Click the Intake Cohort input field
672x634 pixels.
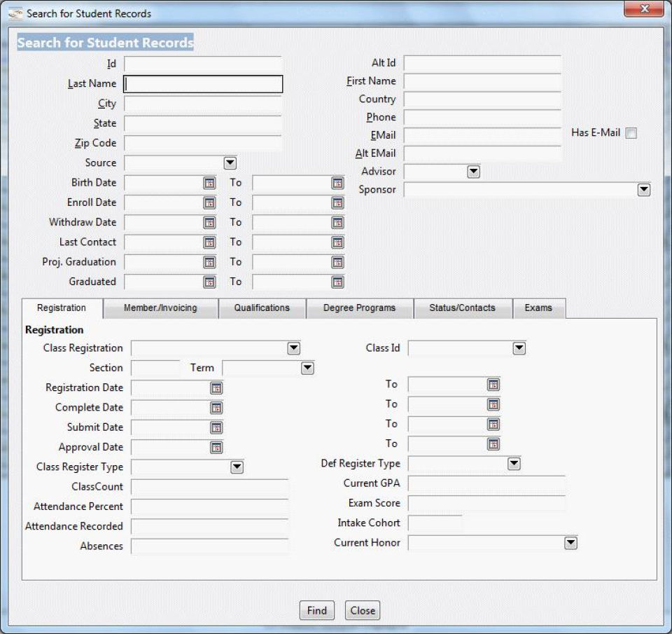coord(435,523)
